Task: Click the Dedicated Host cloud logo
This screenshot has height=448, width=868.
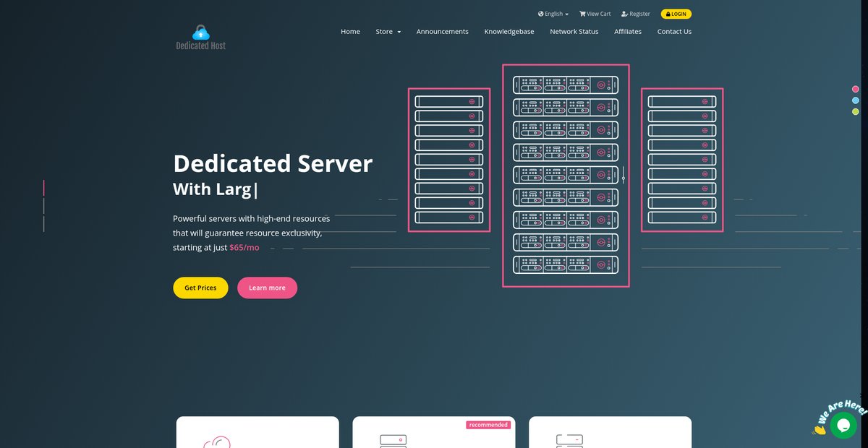Action: (201, 38)
